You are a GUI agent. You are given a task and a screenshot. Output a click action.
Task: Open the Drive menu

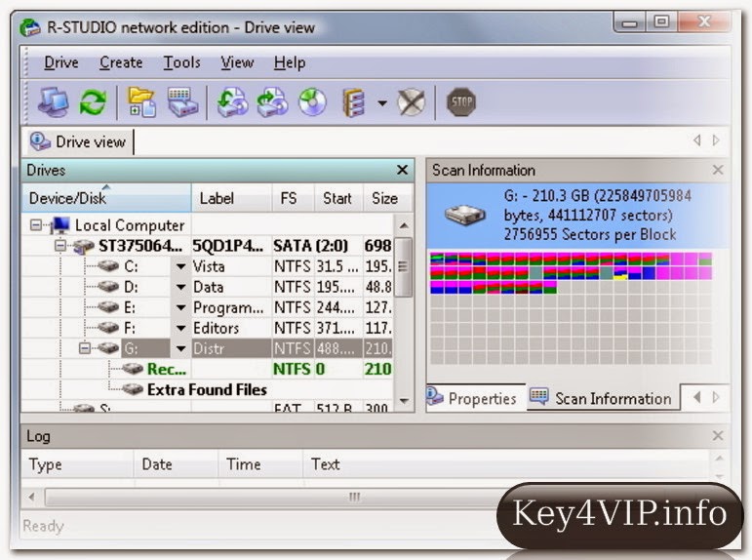pyautogui.click(x=61, y=62)
